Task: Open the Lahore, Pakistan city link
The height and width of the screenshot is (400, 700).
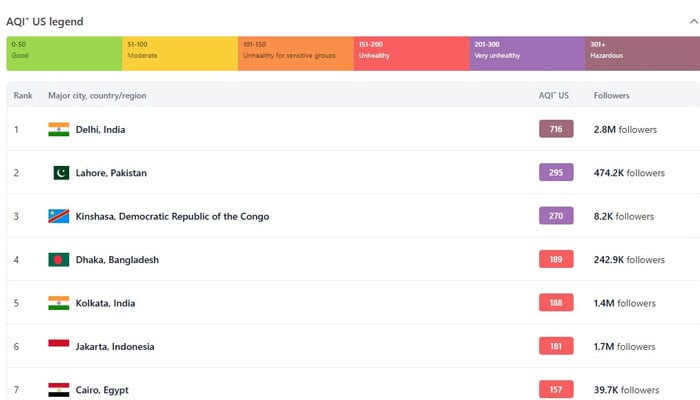Action: [x=111, y=173]
